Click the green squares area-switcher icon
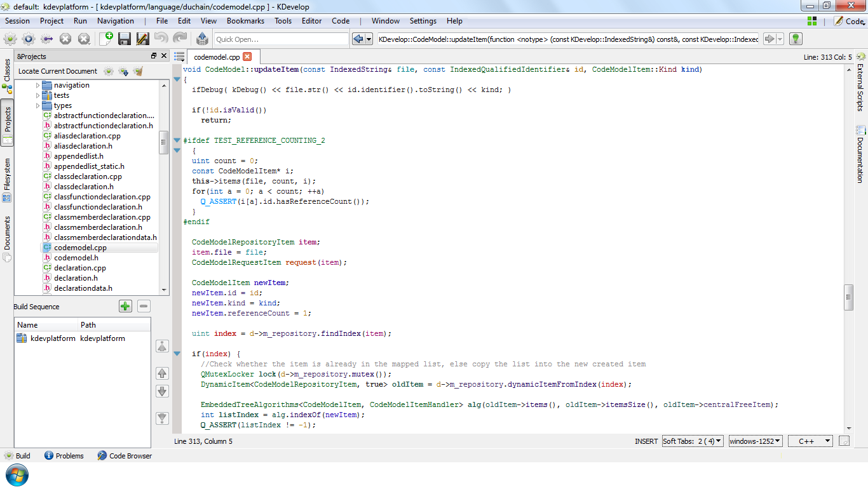 click(812, 21)
